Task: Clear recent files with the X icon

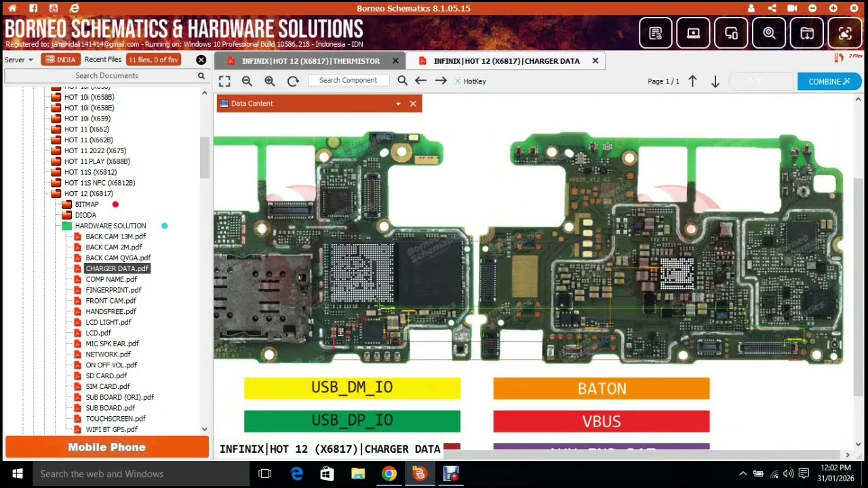Action: click(x=201, y=60)
